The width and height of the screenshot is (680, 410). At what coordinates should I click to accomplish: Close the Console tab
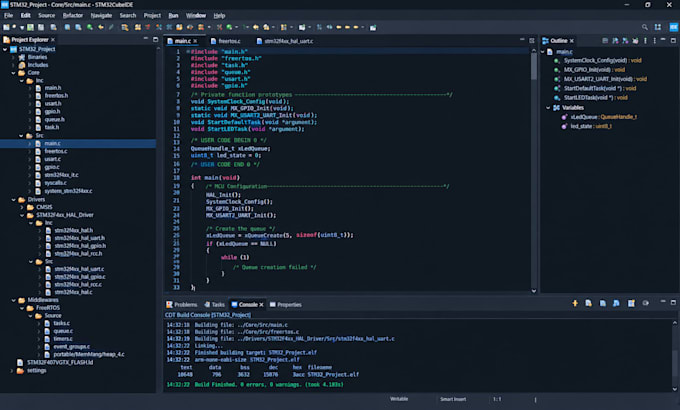click(262, 305)
